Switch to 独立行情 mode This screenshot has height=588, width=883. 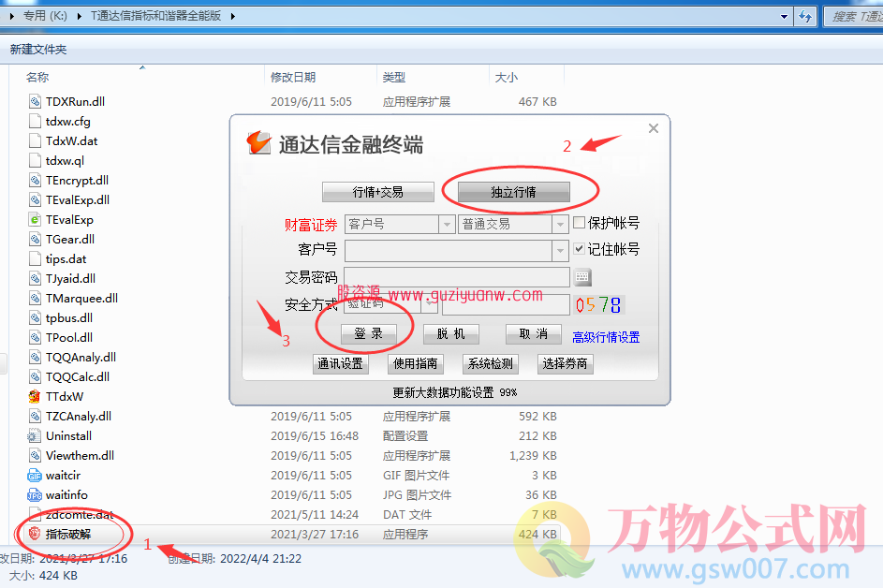tap(513, 192)
